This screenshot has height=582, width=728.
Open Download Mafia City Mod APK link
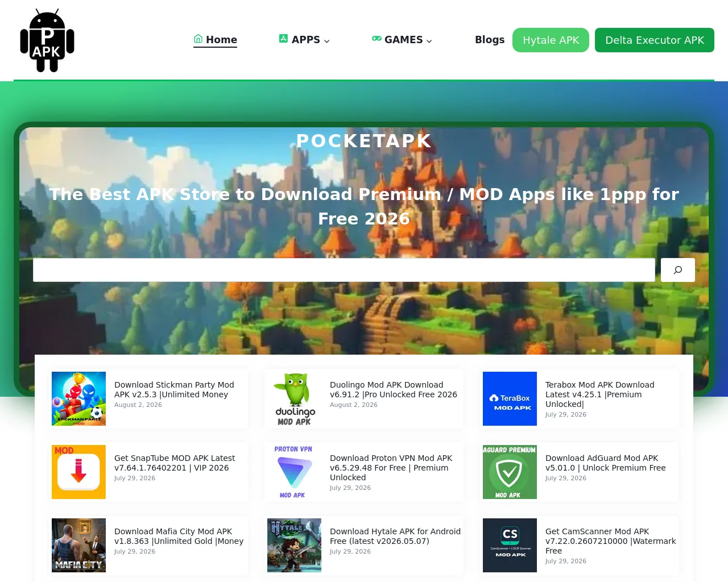pyautogui.click(x=179, y=537)
